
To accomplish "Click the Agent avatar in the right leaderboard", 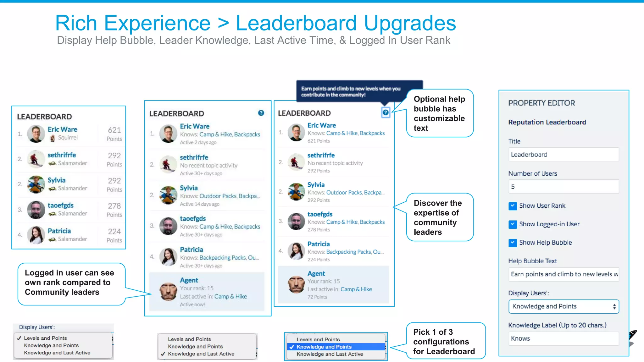I will pyautogui.click(x=296, y=285).
